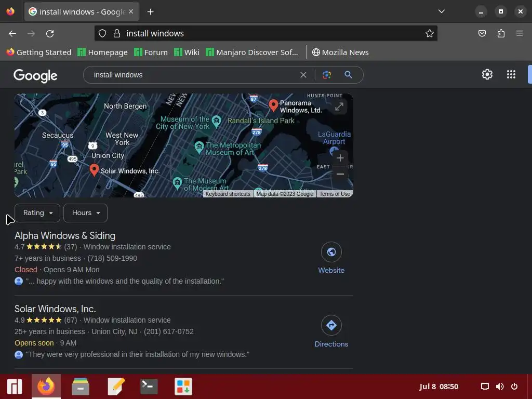List all tabs dropdown arrow

pyautogui.click(x=442, y=11)
